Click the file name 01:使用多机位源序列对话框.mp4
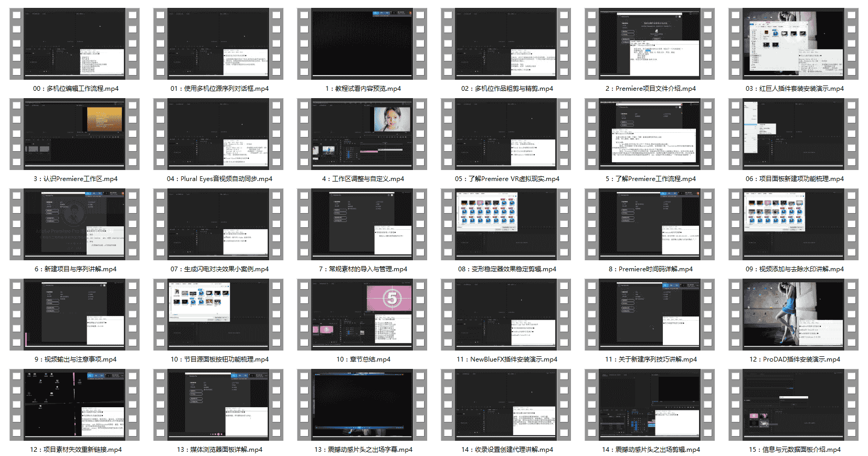Screen dimensions: 868x456 click(x=219, y=89)
